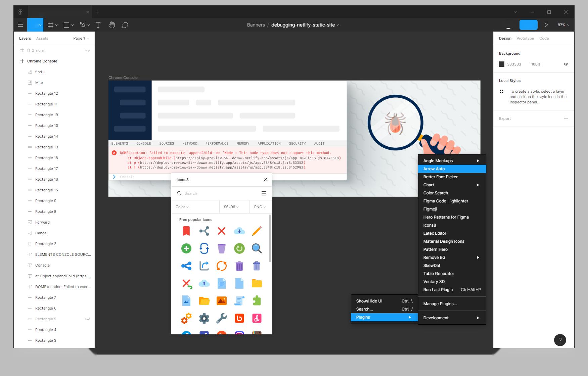
Task: Click the blue Share button
Action: (x=529, y=25)
